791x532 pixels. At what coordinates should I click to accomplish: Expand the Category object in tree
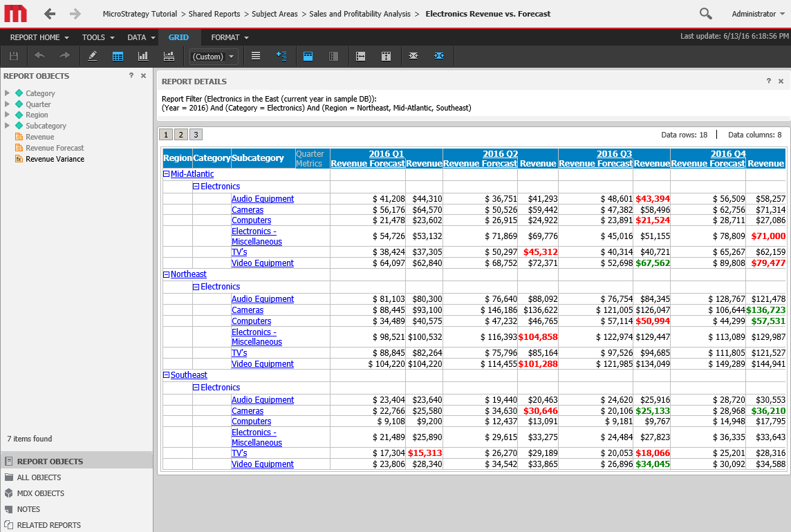click(x=7, y=93)
